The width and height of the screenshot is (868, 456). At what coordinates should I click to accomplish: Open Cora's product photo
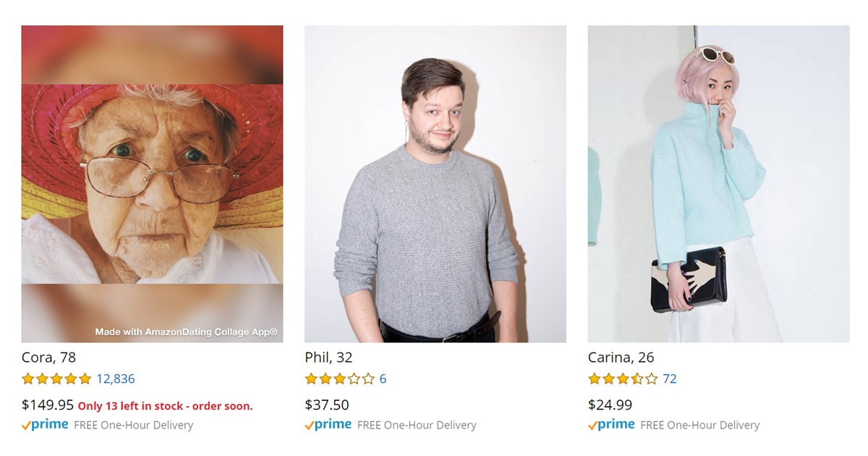tap(152, 184)
